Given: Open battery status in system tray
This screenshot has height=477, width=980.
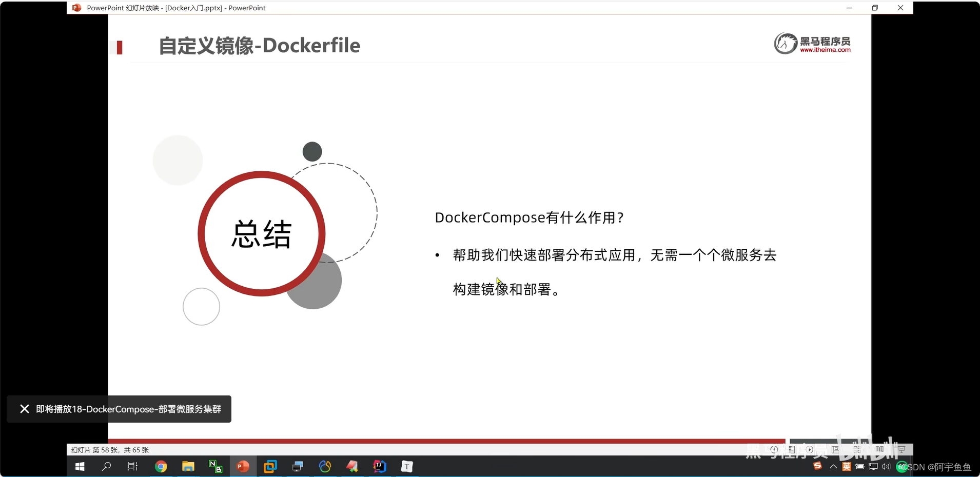Looking at the screenshot, I should coord(860,466).
